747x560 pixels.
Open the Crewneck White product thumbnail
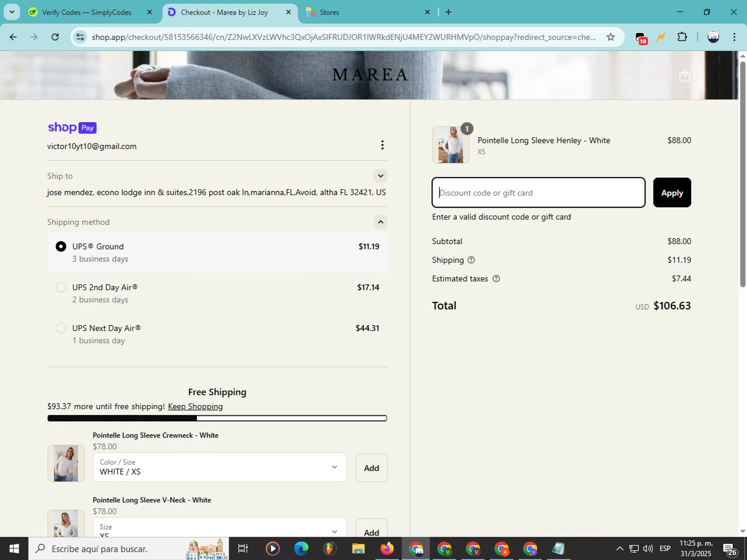click(x=66, y=463)
